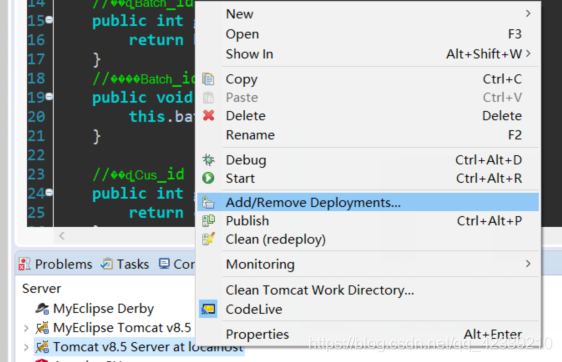Switch to the Tasks tab
Screen dimensions: 562x362
[x=125, y=264]
